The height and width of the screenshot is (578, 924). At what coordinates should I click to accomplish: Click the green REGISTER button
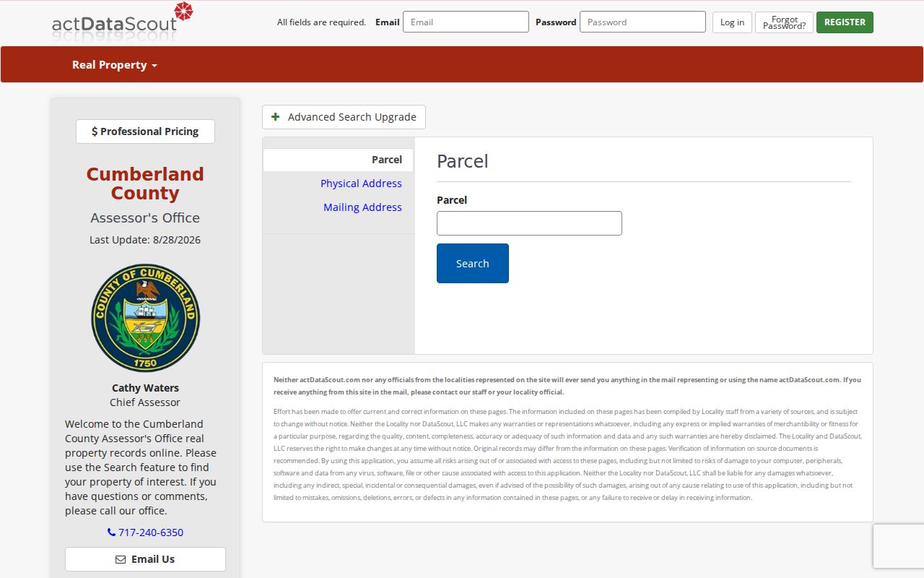(x=845, y=22)
